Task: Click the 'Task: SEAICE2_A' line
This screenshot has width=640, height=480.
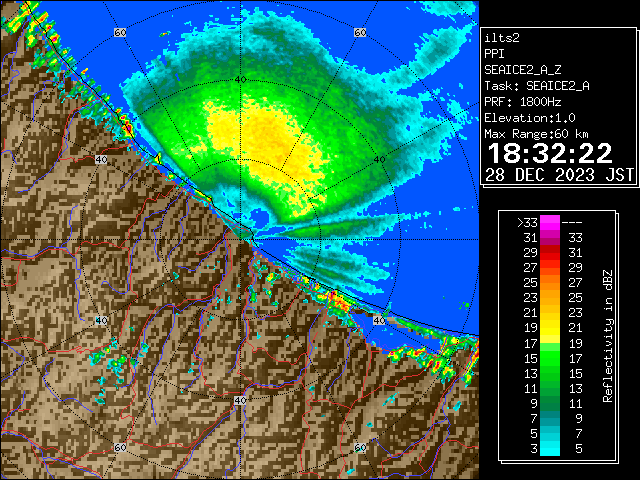Action: (537, 86)
